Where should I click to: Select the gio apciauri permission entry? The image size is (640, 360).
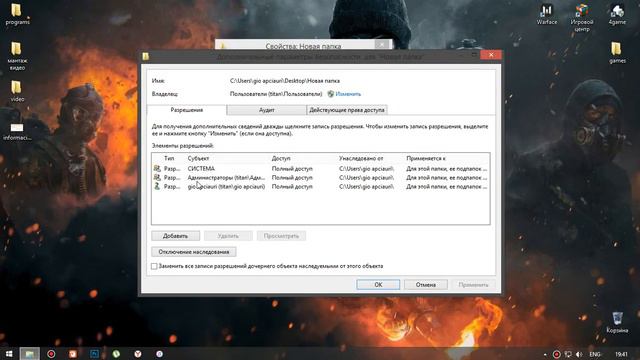coord(320,187)
